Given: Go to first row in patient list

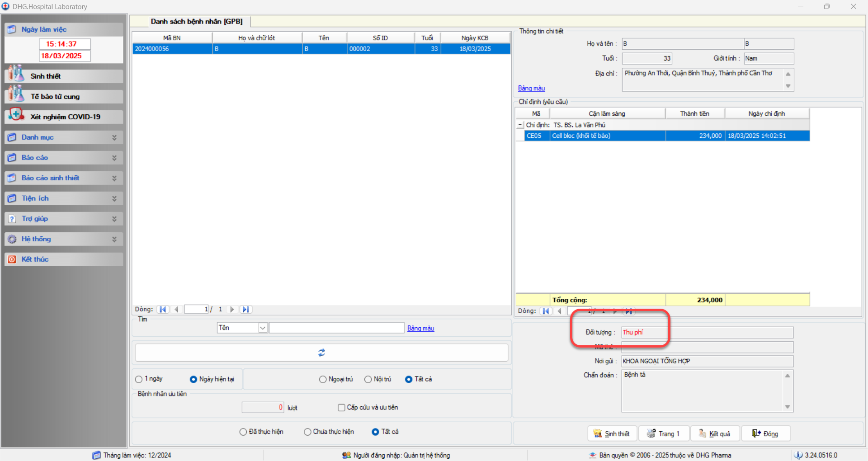Looking at the screenshot, I should coord(163,310).
